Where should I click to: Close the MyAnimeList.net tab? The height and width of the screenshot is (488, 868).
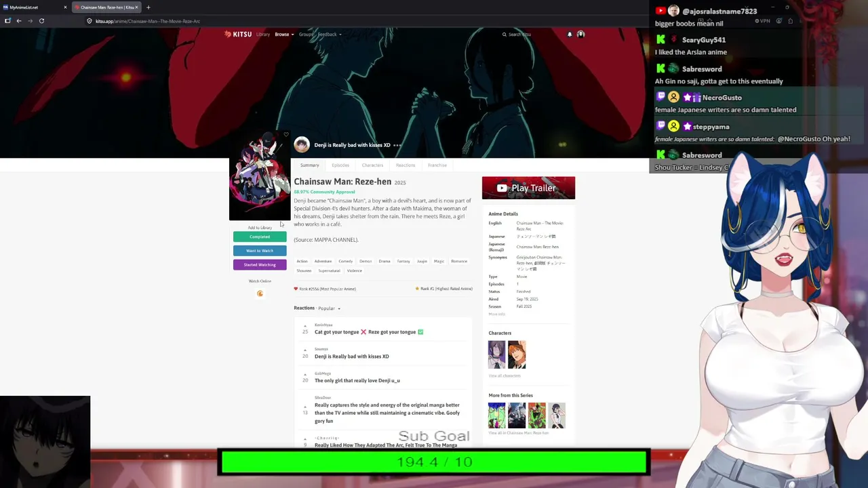pos(65,7)
